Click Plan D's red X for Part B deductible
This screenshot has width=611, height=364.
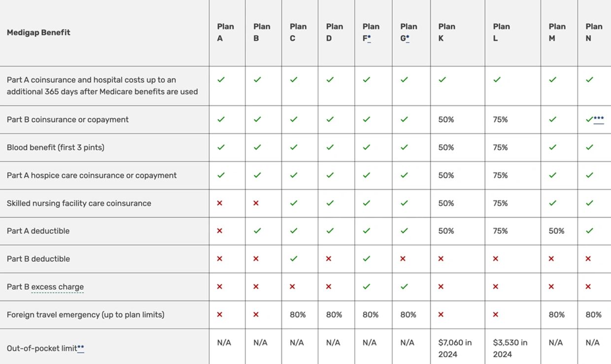click(x=329, y=259)
